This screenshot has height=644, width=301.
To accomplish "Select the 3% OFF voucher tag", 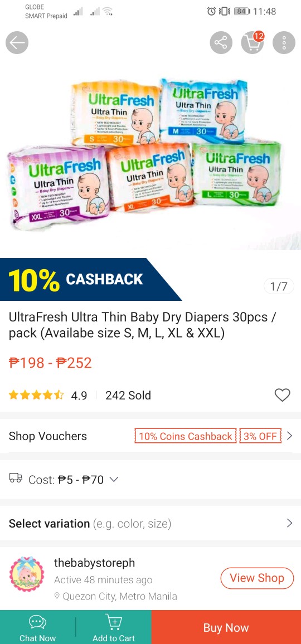I will coord(260,436).
